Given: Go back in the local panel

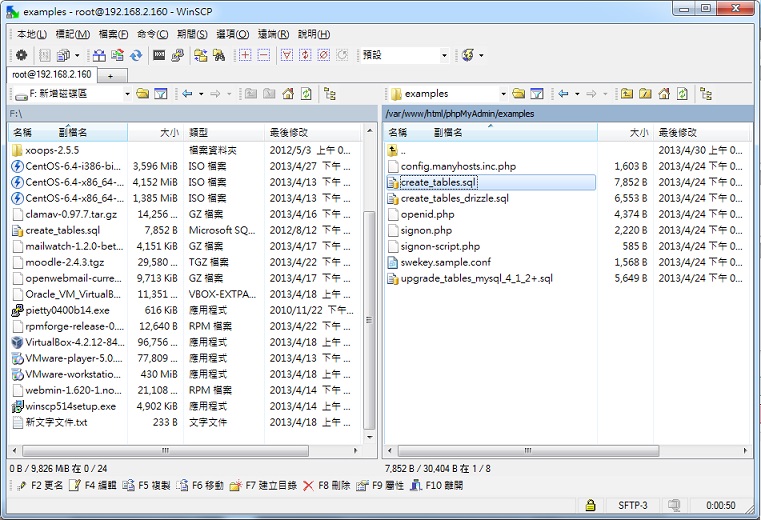Looking at the screenshot, I should tap(187, 94).
